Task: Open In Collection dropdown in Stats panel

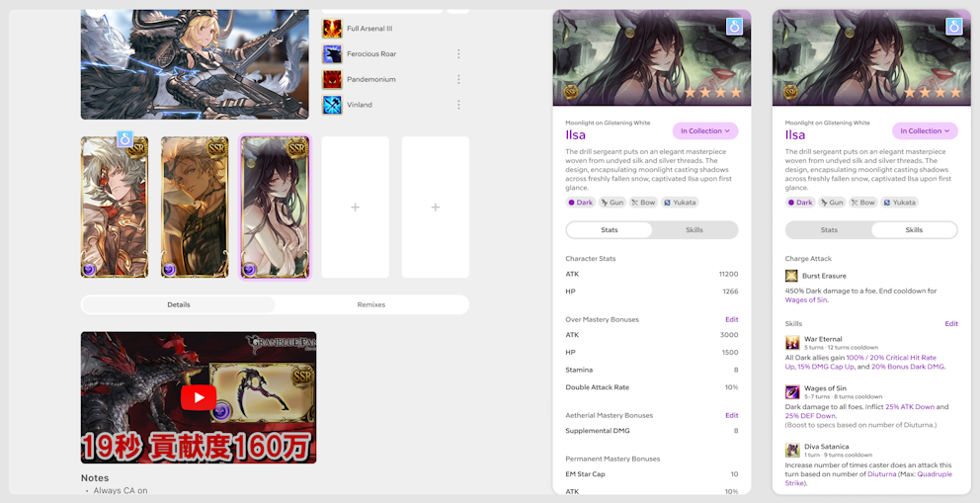Action: 705,131
